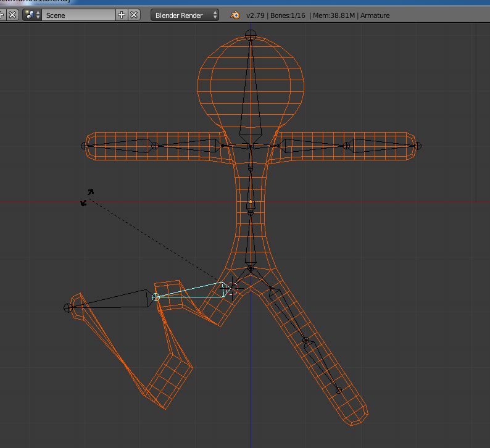Remove the scene with its X button
This screenshot has width=490, height=448.
pos(134,15)
